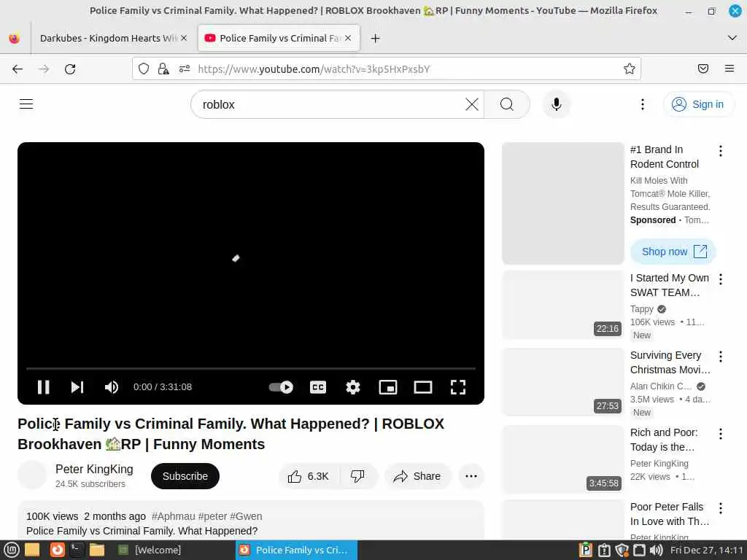This screenshot has width=747, height=560.
Task: Open Surviving Every Christmas Movie thumbnail
Action: pyautogui.click(x=562, y=382)
